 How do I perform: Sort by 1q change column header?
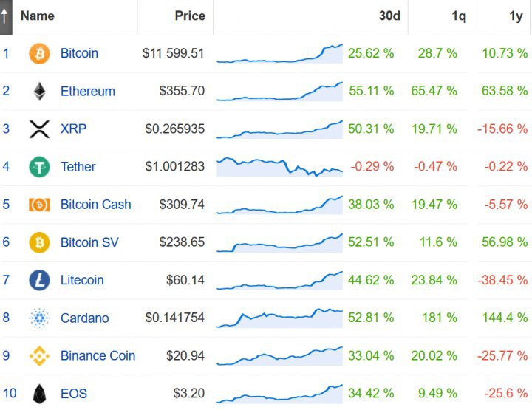click(x=459, y=16)
